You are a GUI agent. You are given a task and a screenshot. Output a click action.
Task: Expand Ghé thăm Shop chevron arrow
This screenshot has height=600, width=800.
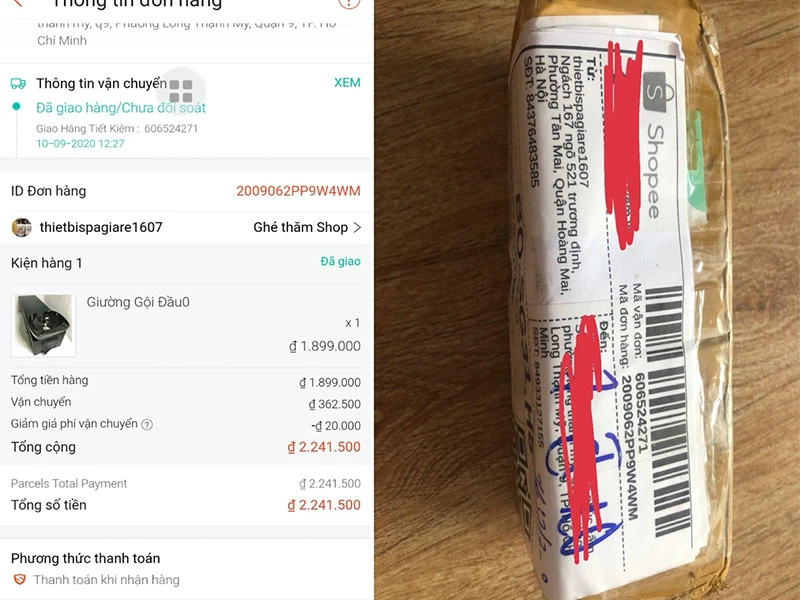click(357, 228)
